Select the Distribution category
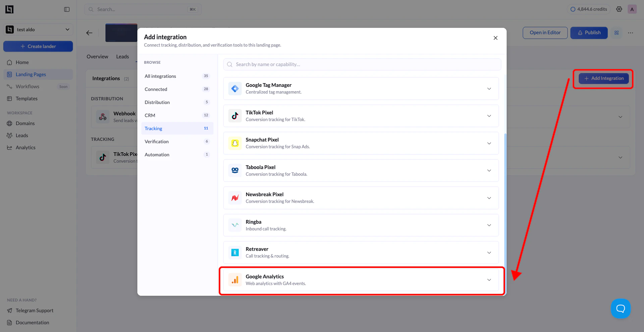 [x=177, y=102]
